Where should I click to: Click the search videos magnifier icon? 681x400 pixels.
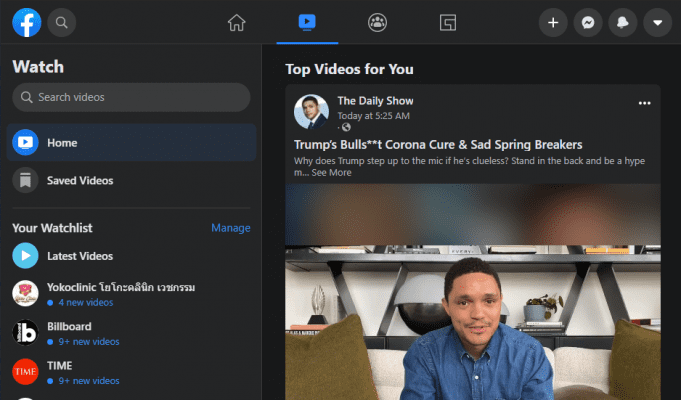26,97
